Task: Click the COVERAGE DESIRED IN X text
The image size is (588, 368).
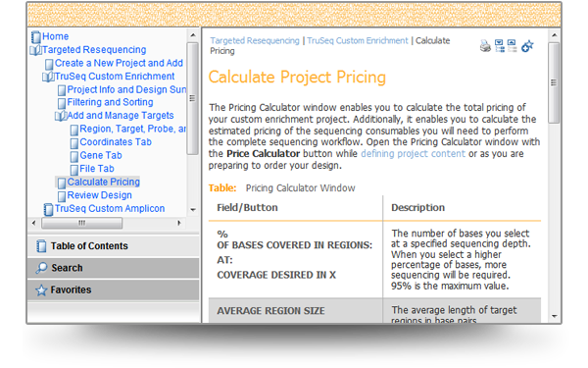Action: [276, 275]
